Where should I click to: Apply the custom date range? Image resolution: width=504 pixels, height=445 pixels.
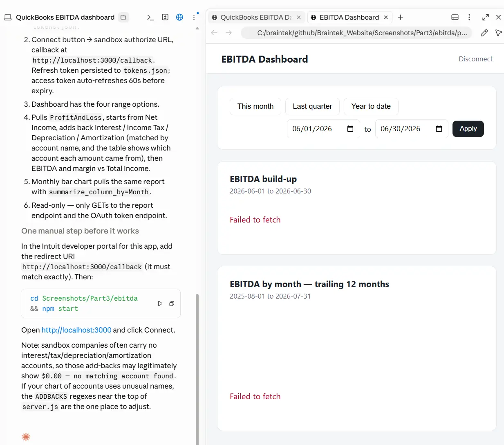pos(468,129)
